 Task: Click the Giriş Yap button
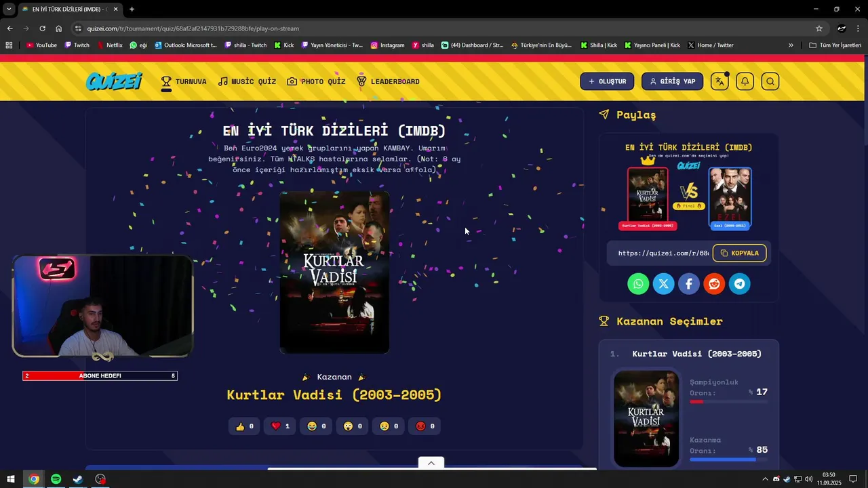coord(672,81)
